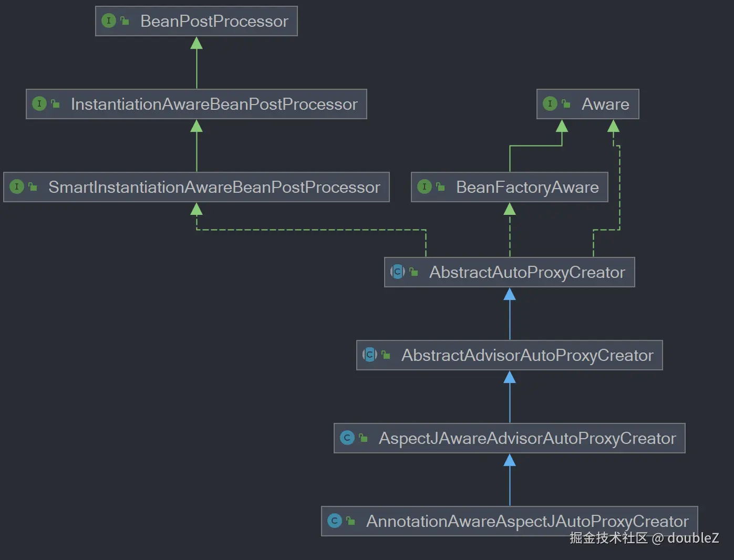This screenshot has height=560, width=734.
Task: Click the interface icon of BeanFactoryAware
Action: pyautogui.click(x=425, y=186)
